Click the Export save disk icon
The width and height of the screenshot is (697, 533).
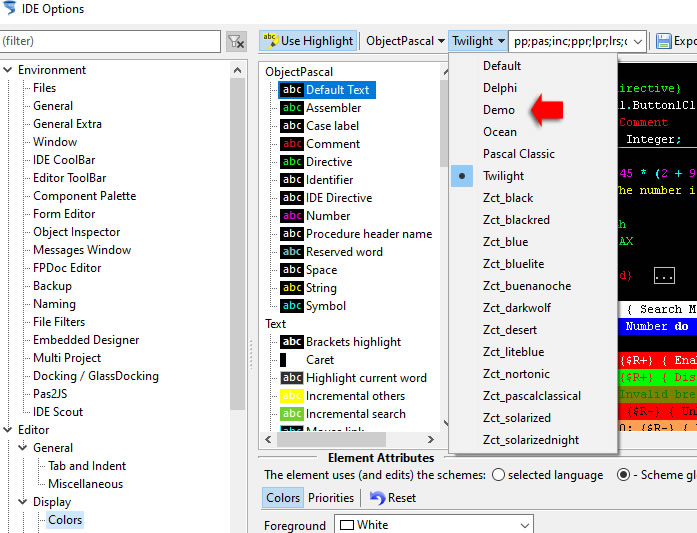click(664, 41)
